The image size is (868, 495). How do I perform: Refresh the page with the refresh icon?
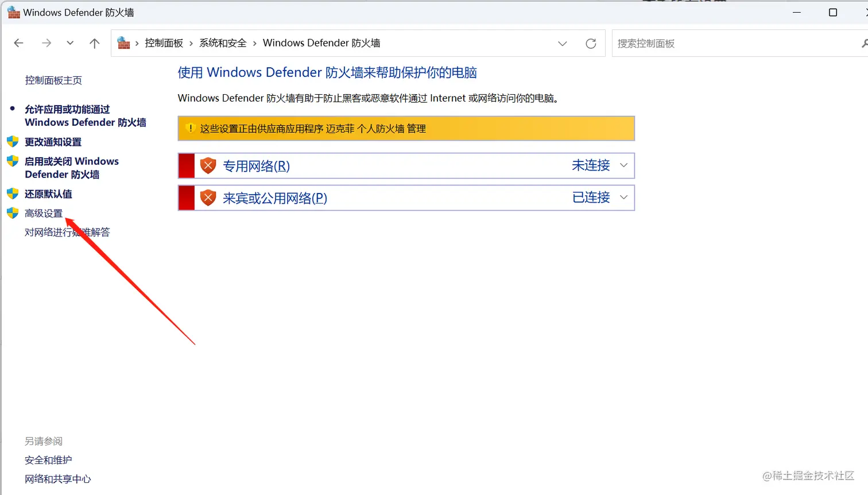591,44
